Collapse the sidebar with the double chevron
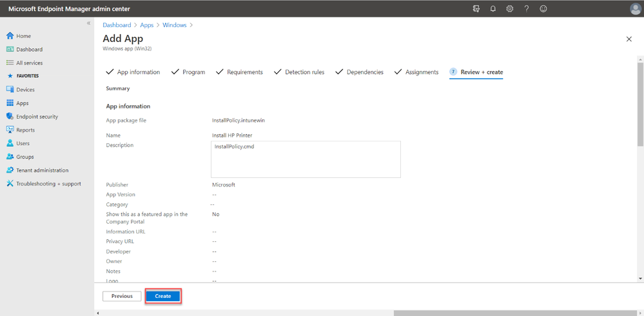This screenshot has width=644, height=316. pos(88,23)
